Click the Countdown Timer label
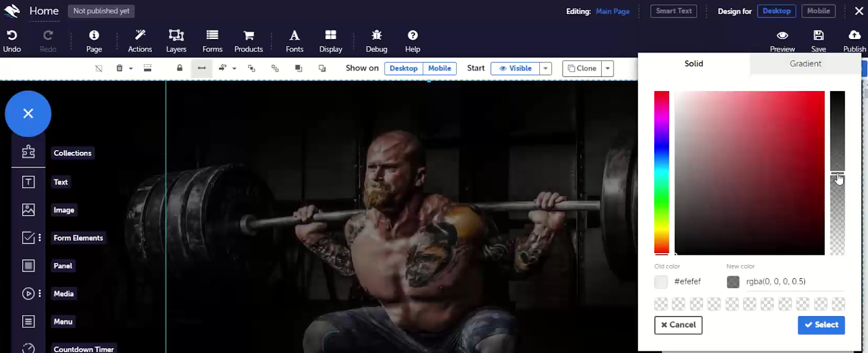 84,349
